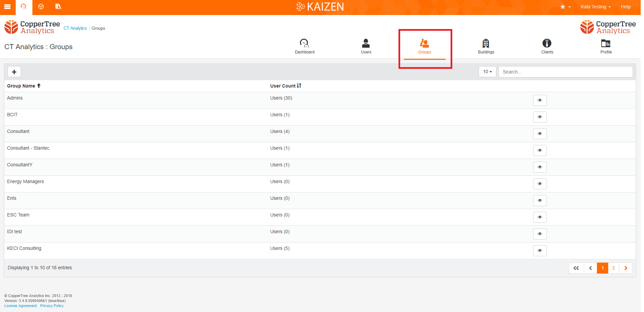Click Users (4) count for Consultant

click(x=280, y=131)
